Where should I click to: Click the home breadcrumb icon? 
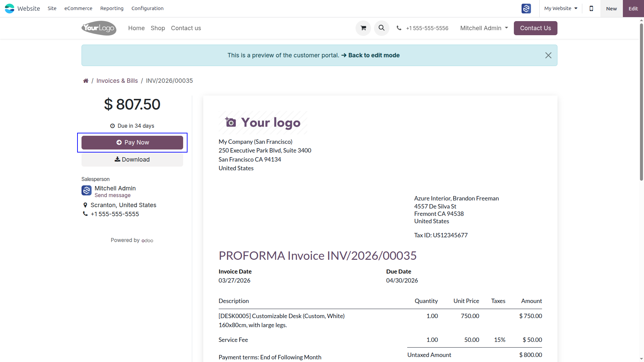86,81
